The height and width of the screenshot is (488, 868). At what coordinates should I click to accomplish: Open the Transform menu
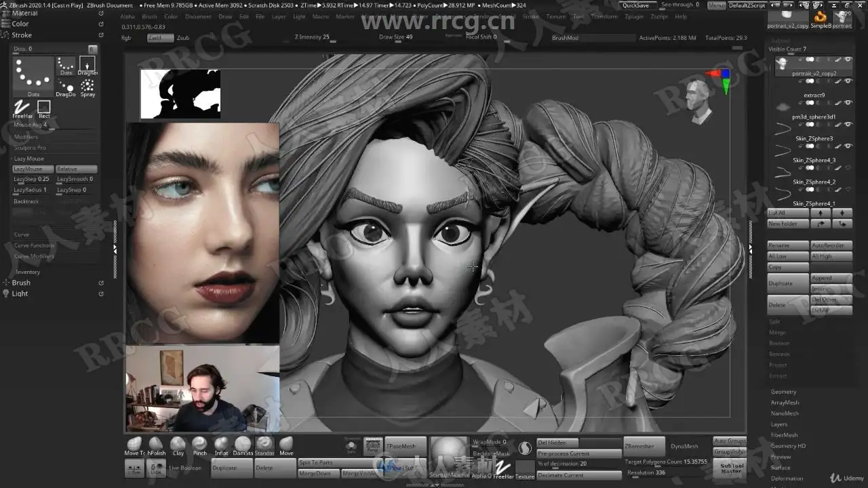click(604, 16)
